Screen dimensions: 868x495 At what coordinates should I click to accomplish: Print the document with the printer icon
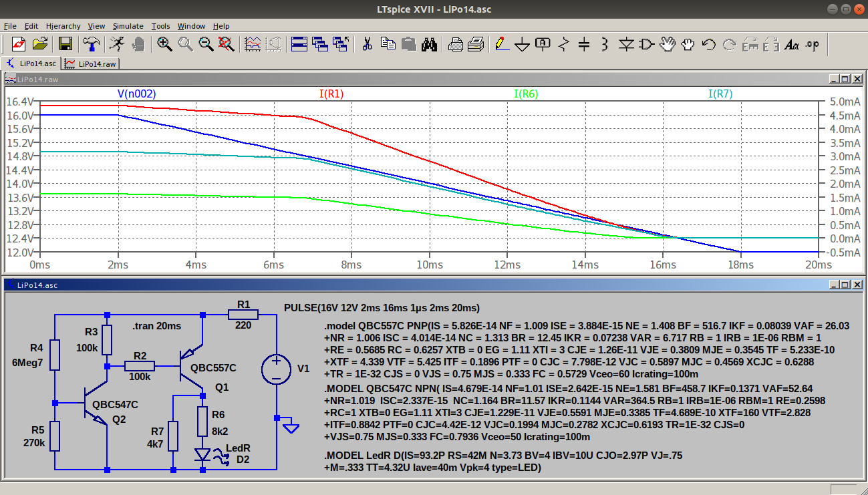pyautogui.click(x=476, y=44)
